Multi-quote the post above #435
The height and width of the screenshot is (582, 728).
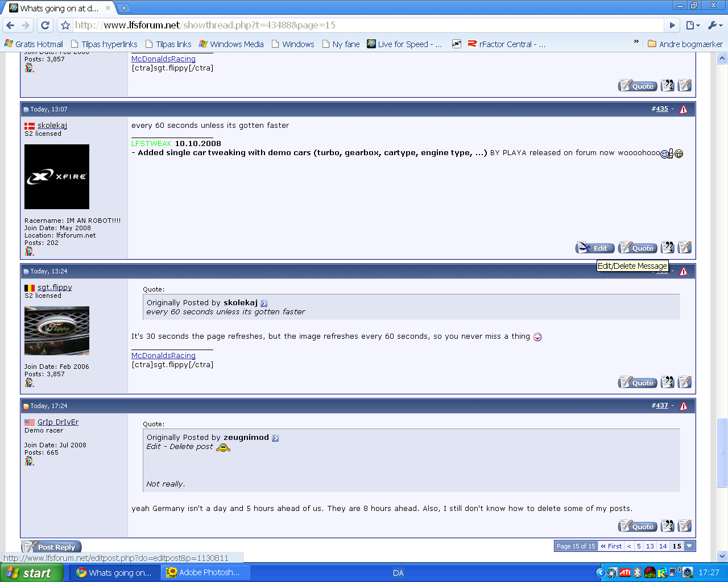pyautogui.click(x=668, y=86)
